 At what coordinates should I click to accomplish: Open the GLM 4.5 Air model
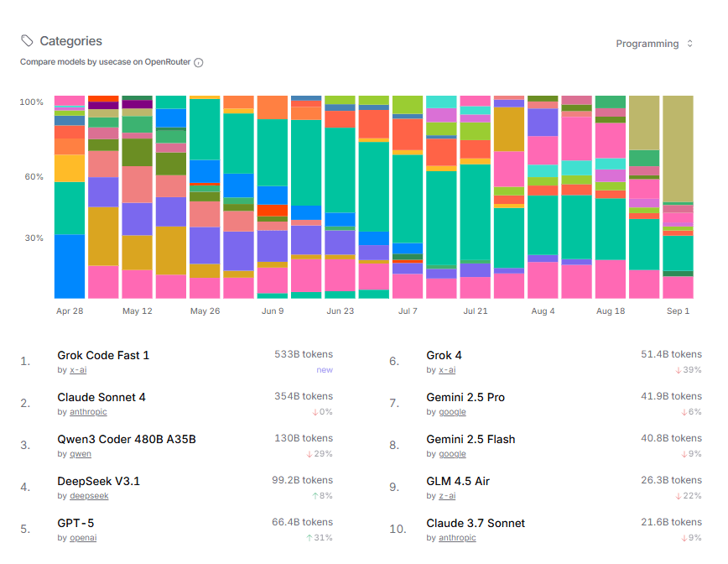458,481
